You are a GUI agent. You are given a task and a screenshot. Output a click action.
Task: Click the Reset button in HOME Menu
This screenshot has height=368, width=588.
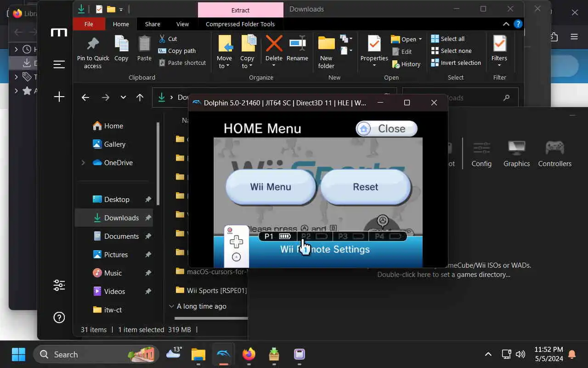pyautogui.click(x=366, y=187)
